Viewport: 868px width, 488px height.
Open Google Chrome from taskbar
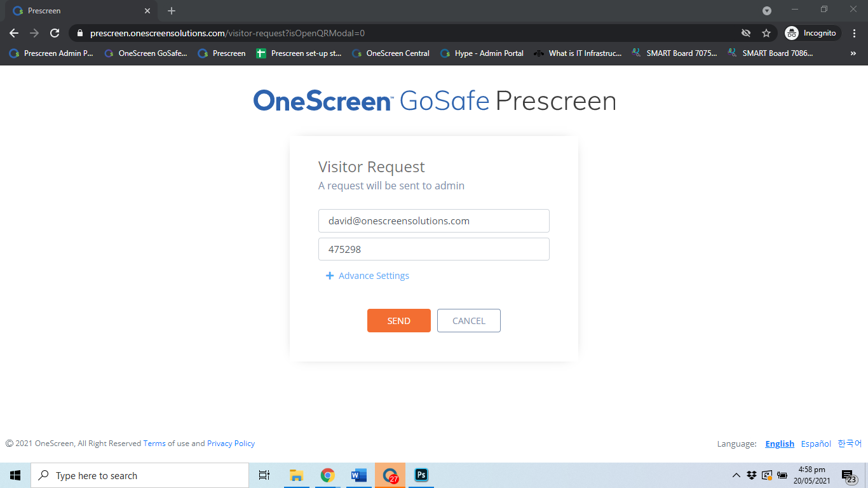(x=327, y=475)
